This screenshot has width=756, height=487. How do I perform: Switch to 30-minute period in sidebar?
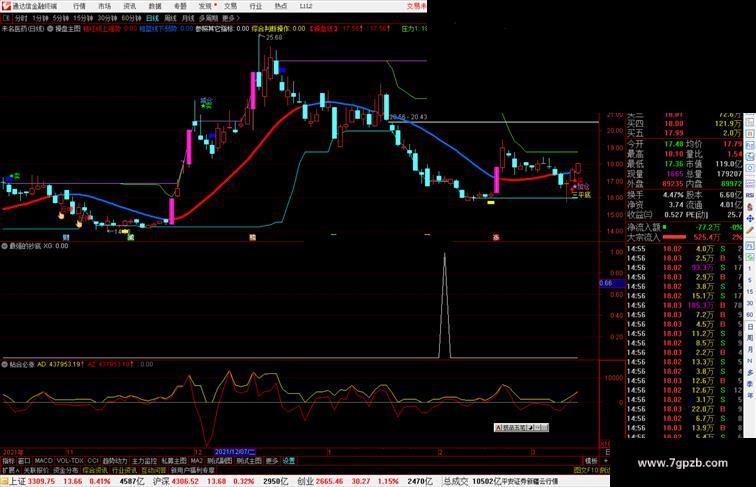click(x=750, y=303)
